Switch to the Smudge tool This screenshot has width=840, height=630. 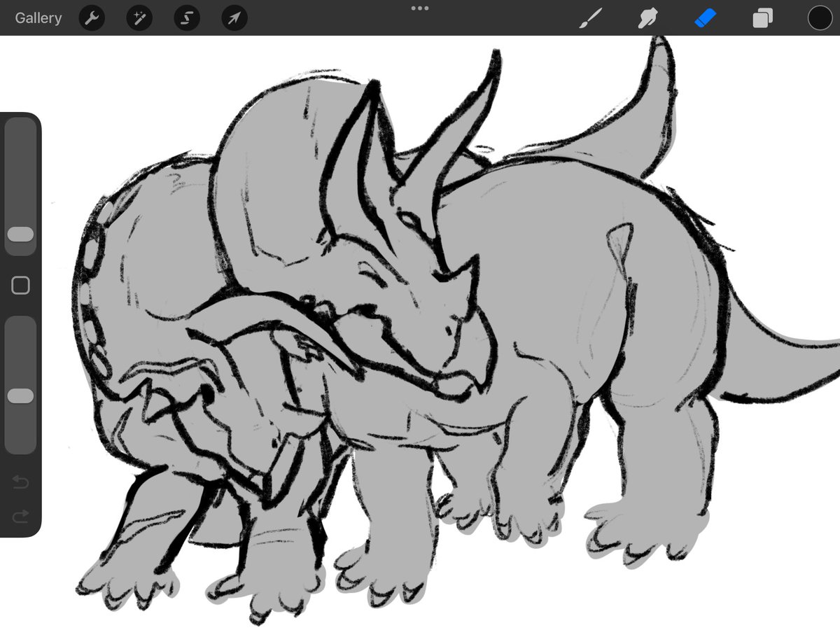pos(647,18)
